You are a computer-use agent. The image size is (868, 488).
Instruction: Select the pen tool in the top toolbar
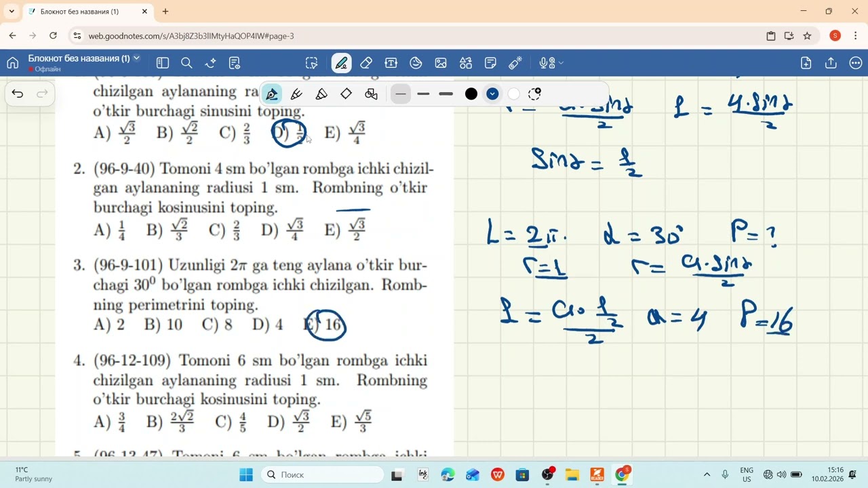click(341, 63)
